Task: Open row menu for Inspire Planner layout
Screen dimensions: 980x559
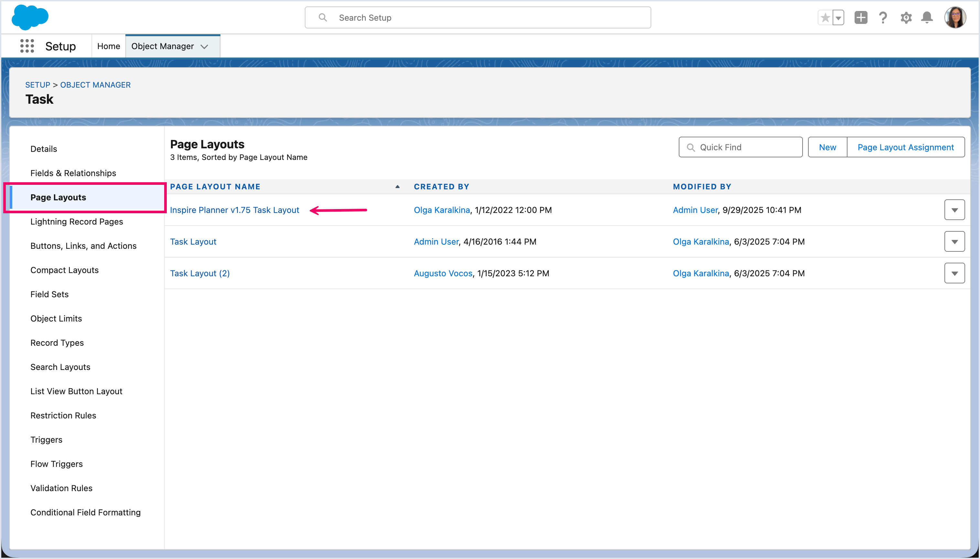Action: point(954,210)
